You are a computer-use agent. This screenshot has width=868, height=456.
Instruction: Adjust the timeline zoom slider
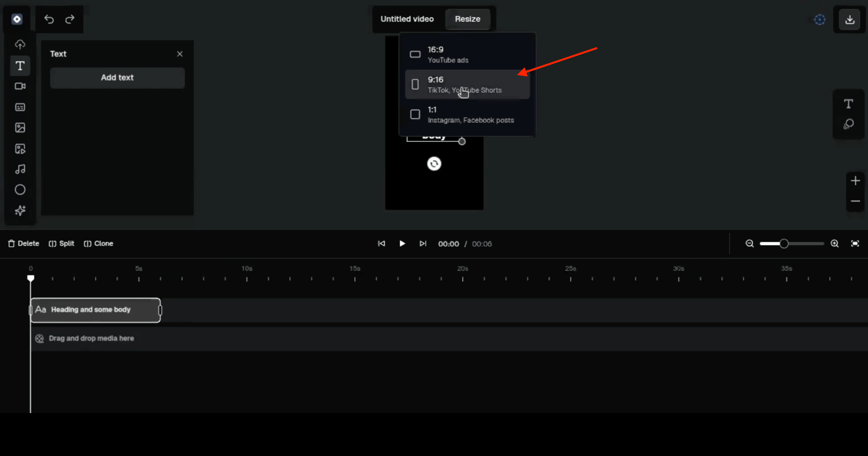pos(784,244)
